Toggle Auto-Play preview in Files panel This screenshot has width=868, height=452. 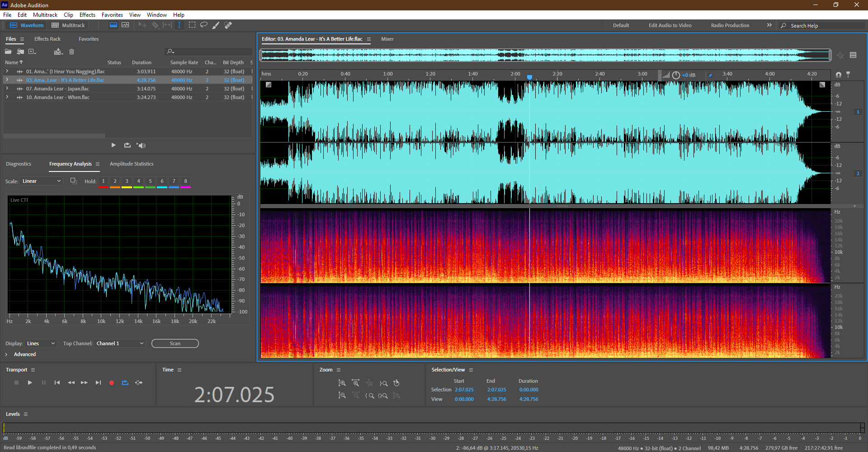[142, 145]
